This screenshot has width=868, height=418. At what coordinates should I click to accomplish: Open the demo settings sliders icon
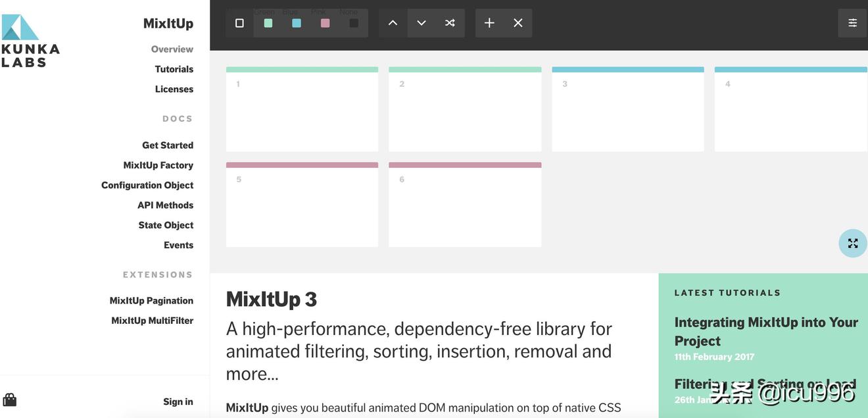click(852, 23)
